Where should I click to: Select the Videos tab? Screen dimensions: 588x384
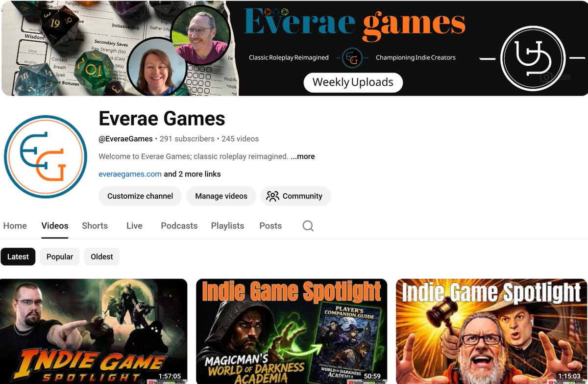pyautogui.click(x=55, y=226)
